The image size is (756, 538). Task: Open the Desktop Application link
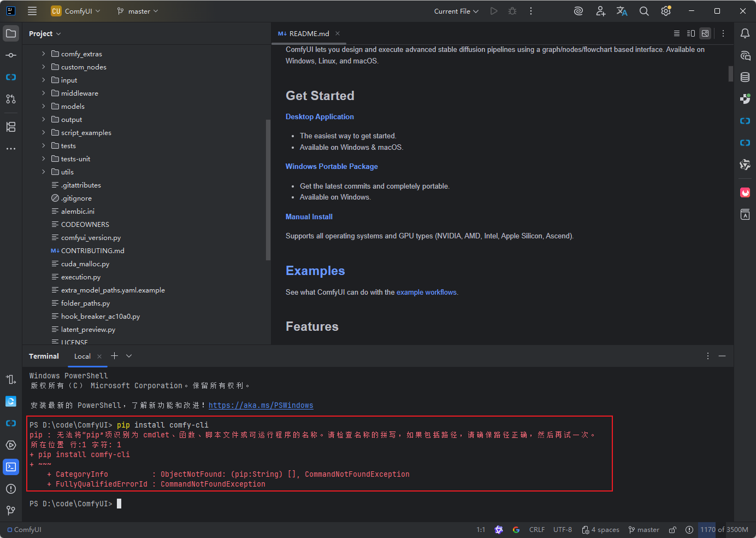pos(320,116)
